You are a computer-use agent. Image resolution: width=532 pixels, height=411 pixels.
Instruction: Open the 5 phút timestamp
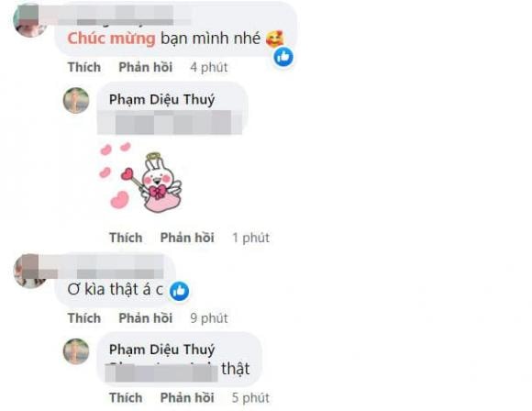(x=250, y=398)
